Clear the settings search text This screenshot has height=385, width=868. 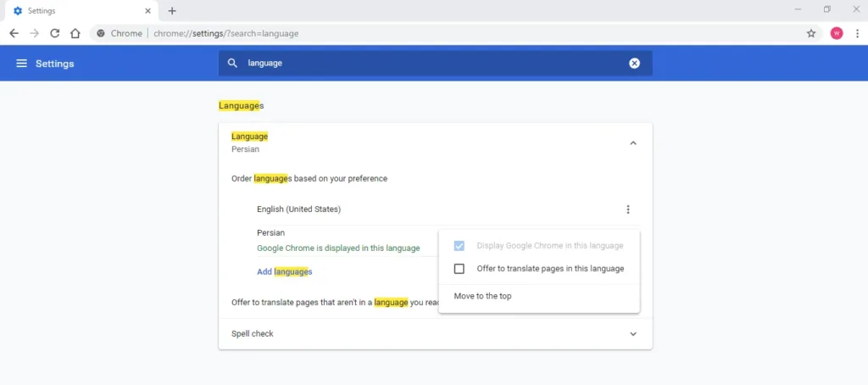(634, 63)
